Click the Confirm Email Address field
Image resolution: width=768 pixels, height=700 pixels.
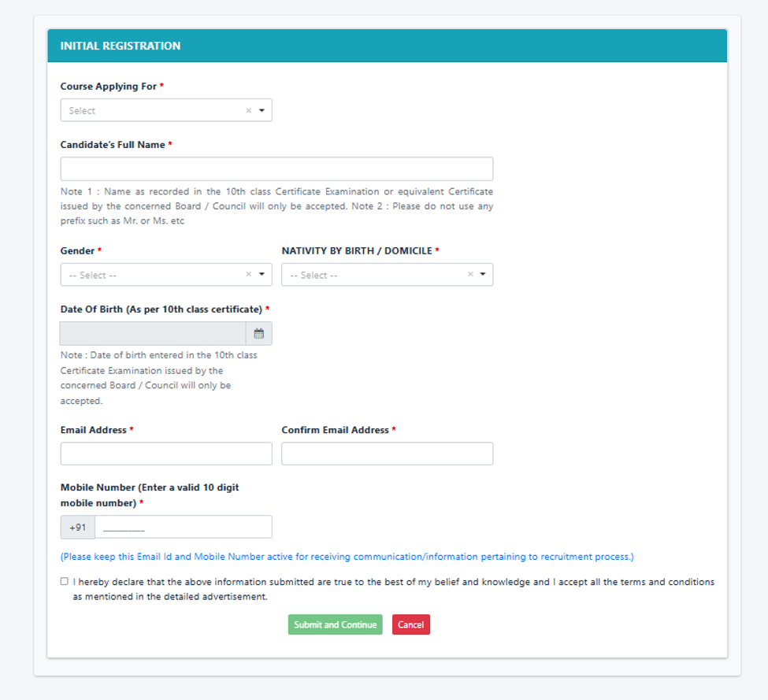[x=387, y=454]
